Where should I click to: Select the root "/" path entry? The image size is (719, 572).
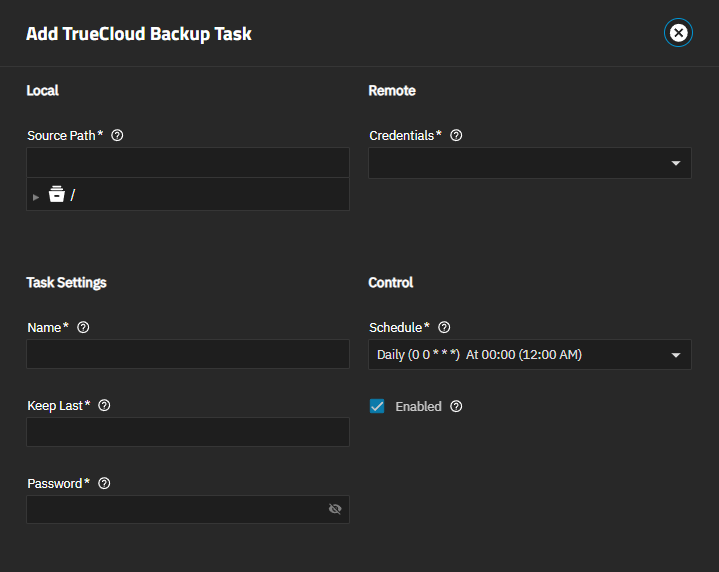(73, 195)
